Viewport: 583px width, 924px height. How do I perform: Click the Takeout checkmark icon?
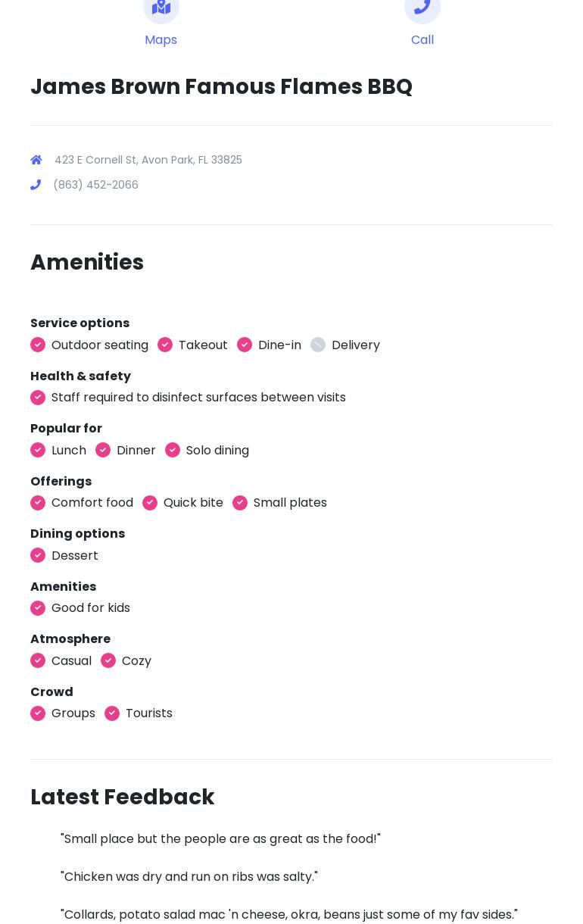tap(165, 345)
